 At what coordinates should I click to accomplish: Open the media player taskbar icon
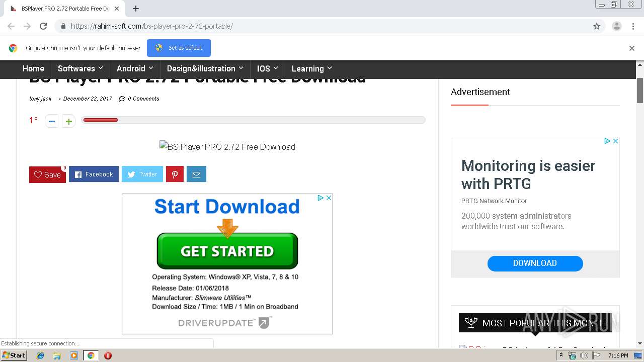tap(74, 355)
